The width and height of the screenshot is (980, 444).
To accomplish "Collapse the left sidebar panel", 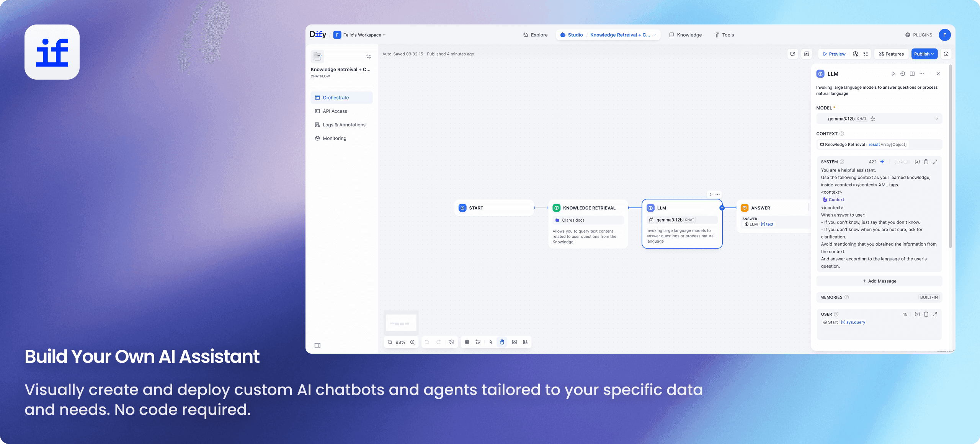I will [x=317, y=346].
